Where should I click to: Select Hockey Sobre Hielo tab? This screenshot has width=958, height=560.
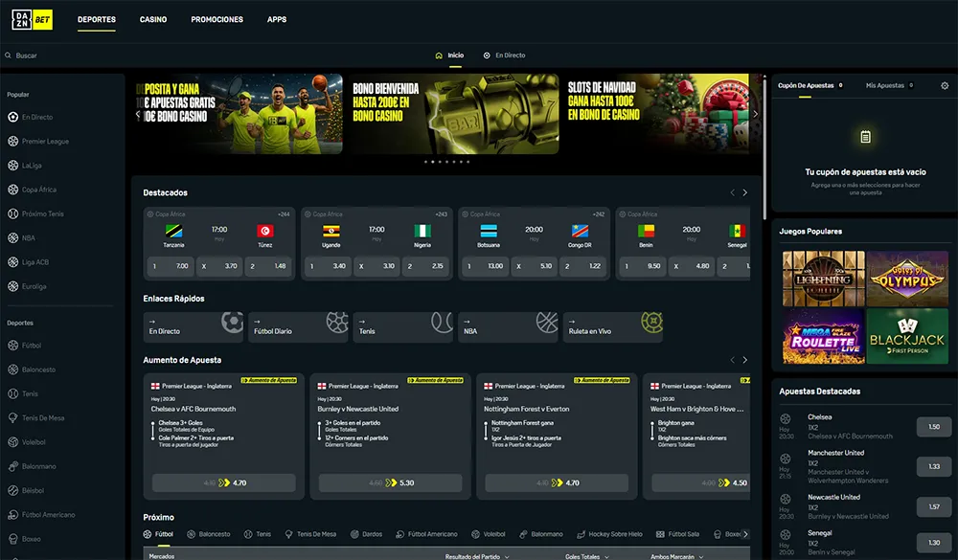click(609, 534)
